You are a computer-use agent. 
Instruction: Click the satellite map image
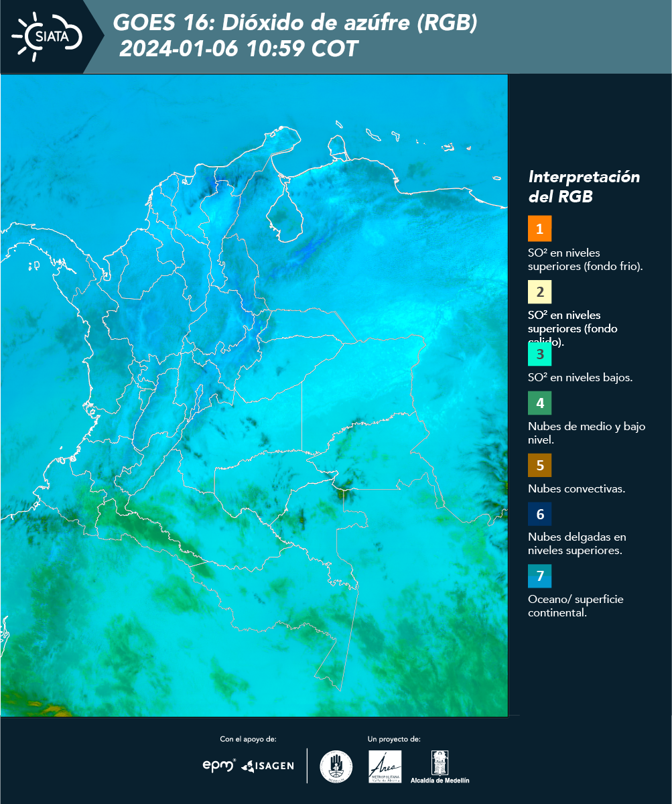254,395
